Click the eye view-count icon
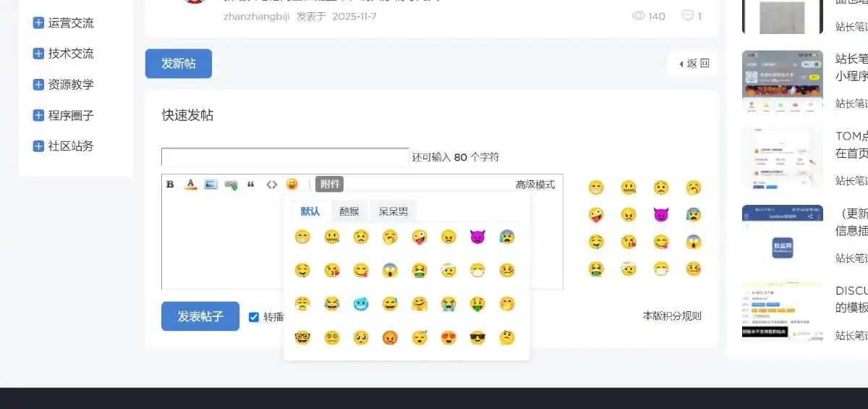 pos(639,16)
